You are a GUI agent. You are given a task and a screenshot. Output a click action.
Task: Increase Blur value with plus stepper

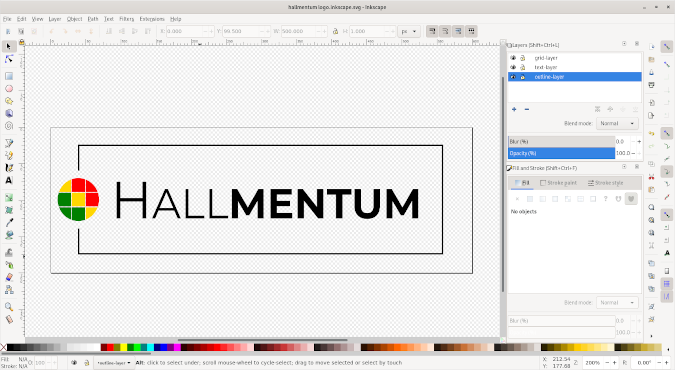pos(639,141)
